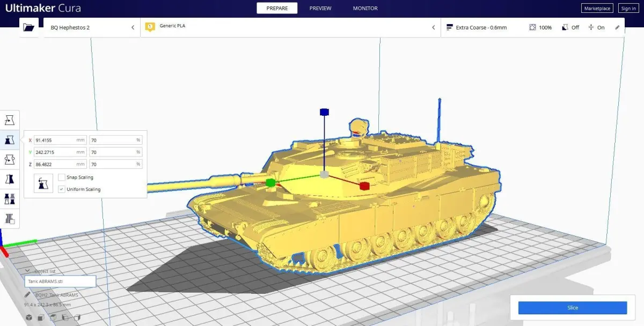The width and height of the screenshot is (644, 326).
Task: Click the support Off icon
Action: [565, 27]
